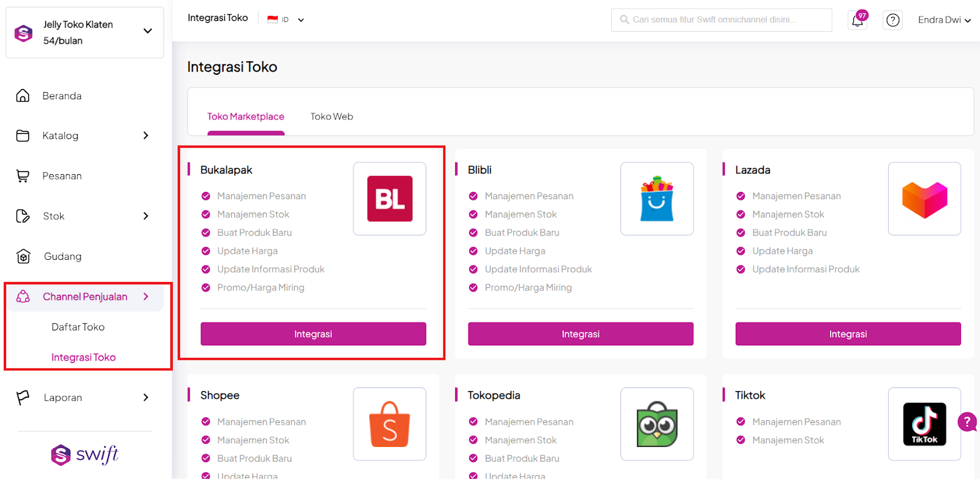Viewport: 980px width, 480px height.
Task: Click the Indonesian flag icon
Action: pyautogui.click(x=273, y=20)
